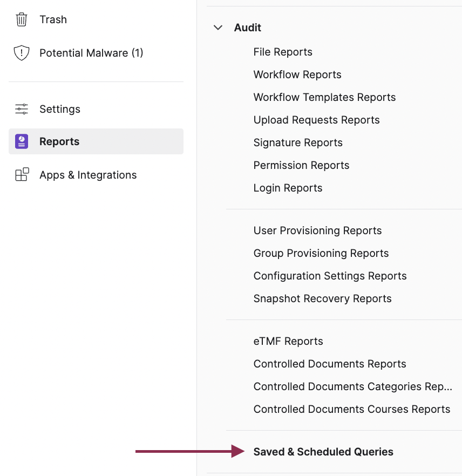462x476 pixels.
Task: Select User Provisioning Reports
Action: click(317, 230)
